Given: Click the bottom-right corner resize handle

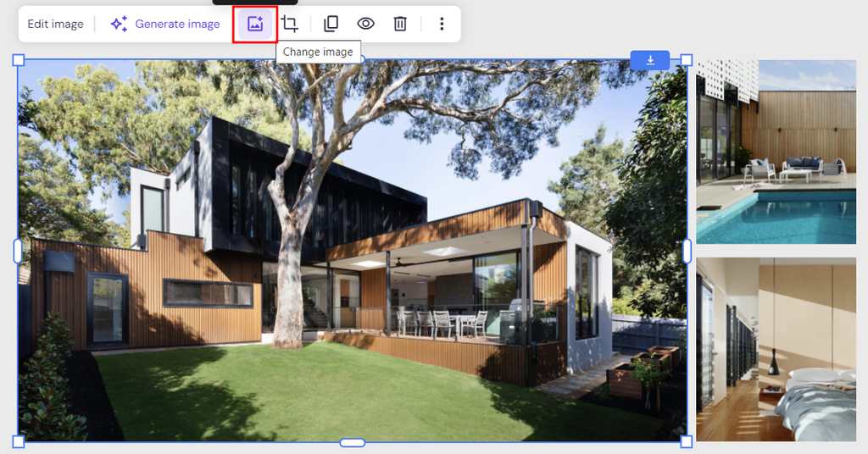Looking at the screenshot, I should tap(687, 441).
